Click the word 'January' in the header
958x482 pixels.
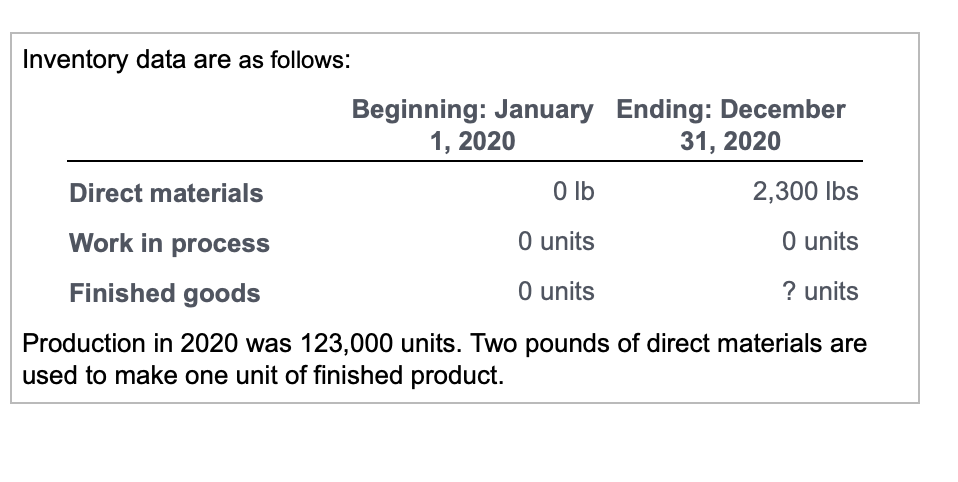point(544,110)
